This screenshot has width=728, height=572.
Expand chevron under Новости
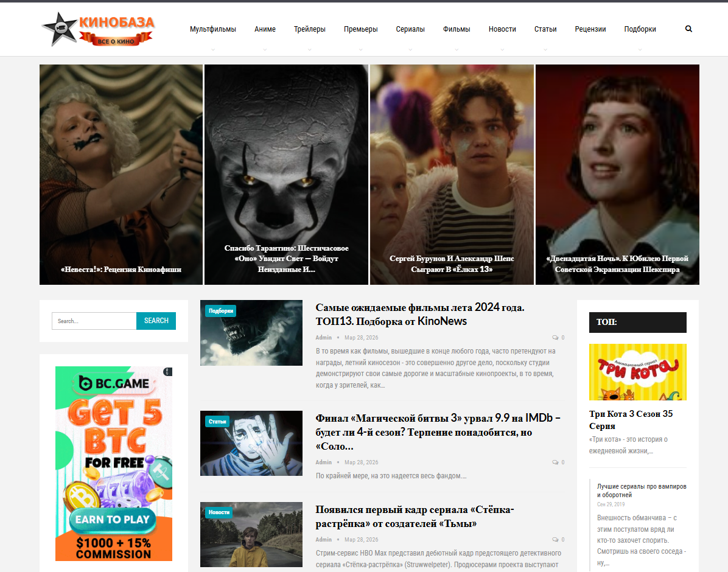[x=502, y=49]
